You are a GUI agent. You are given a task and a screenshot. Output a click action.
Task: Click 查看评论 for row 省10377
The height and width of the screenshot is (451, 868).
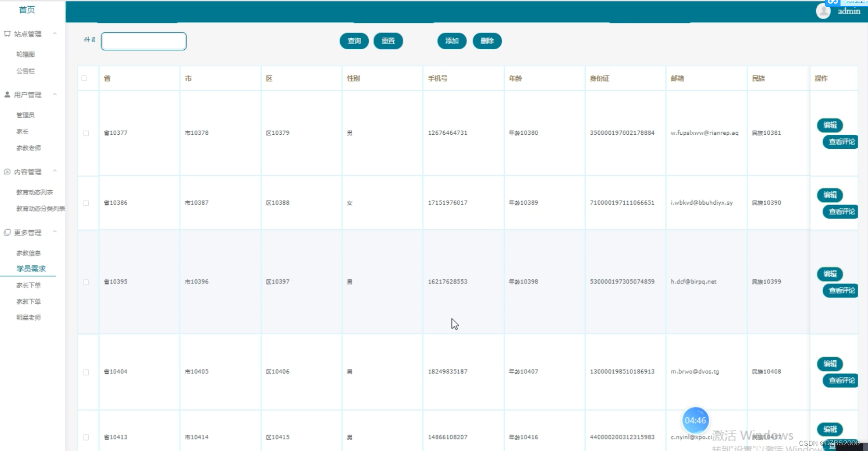[841, 142]
